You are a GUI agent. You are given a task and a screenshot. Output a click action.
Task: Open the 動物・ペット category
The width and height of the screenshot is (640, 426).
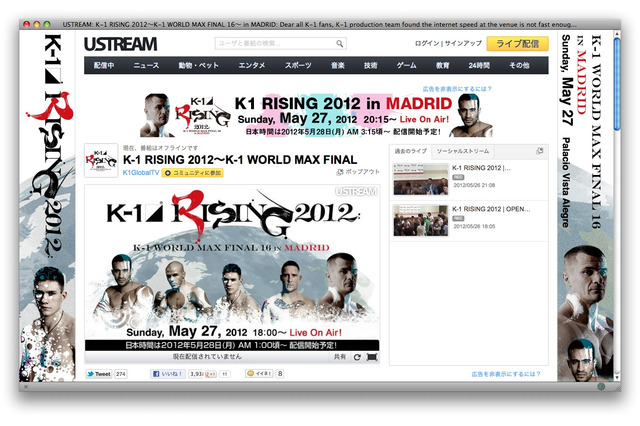199,65
